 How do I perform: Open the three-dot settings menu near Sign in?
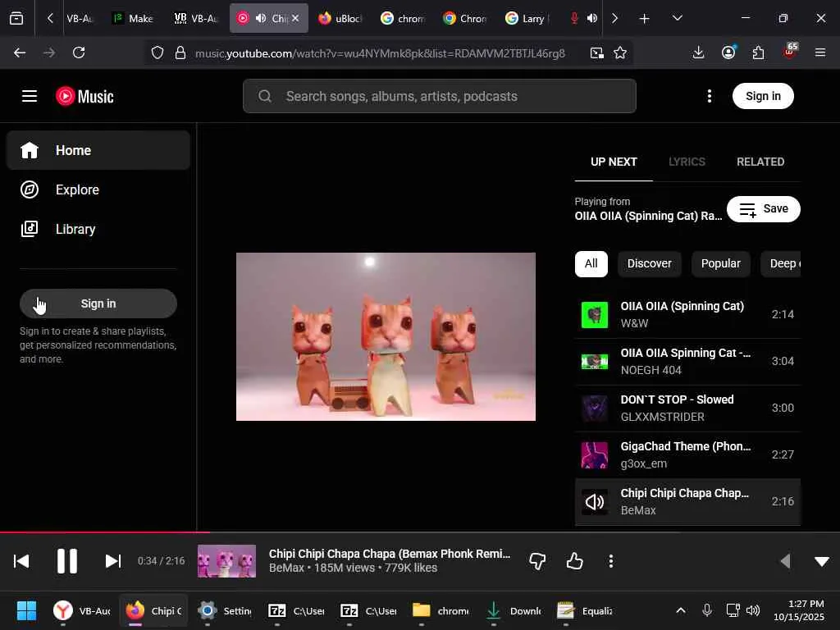click(x=710, y=97)
